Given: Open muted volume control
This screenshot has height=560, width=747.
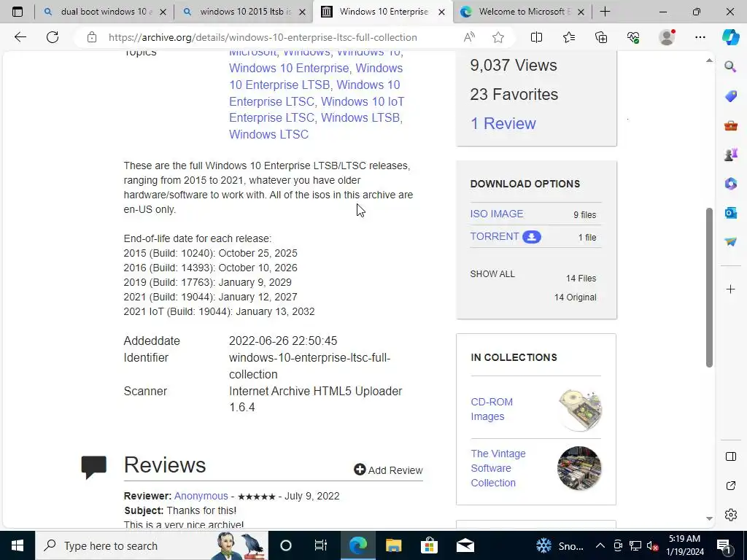Looking at the screenshot, I should click(652, 545).
